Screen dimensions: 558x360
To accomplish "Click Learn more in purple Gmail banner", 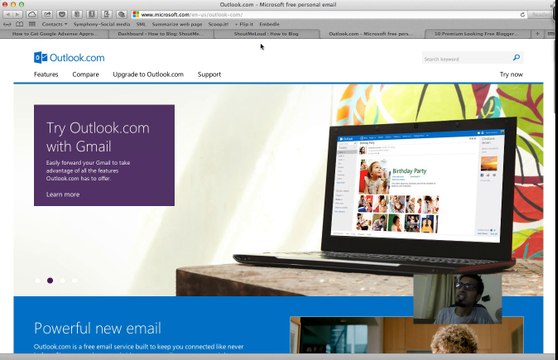I will [63, 194].
